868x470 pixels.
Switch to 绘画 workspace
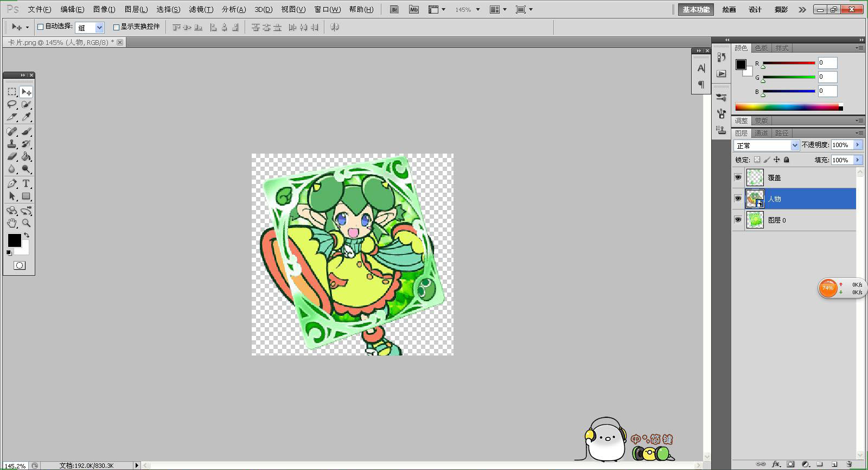729,9
